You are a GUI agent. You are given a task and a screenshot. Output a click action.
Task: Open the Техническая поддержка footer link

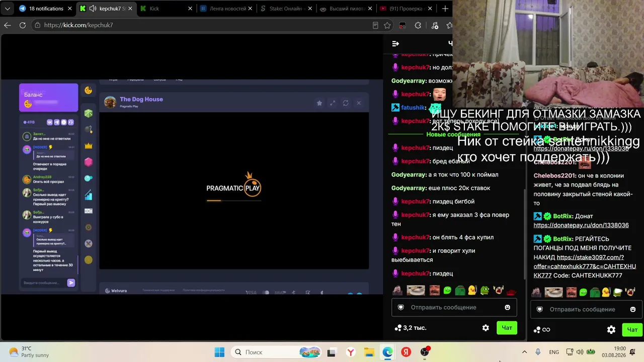[158, 290]
